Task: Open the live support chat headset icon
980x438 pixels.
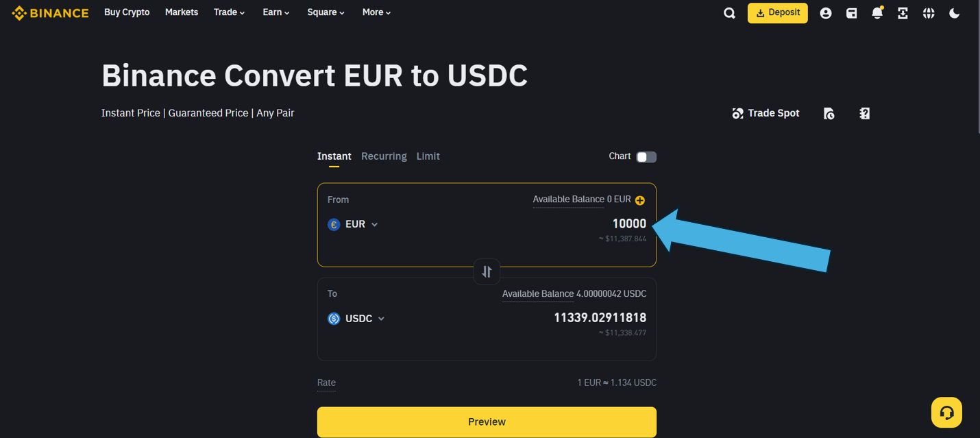Action: pos(946,413)
